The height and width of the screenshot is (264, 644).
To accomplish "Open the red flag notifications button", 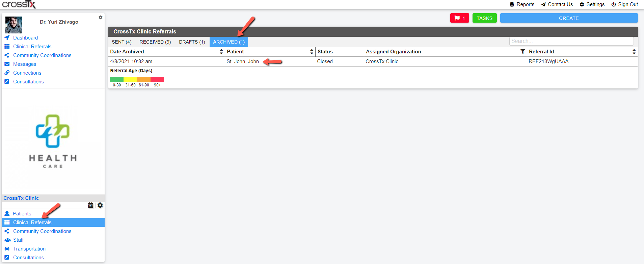I will 459,18.
